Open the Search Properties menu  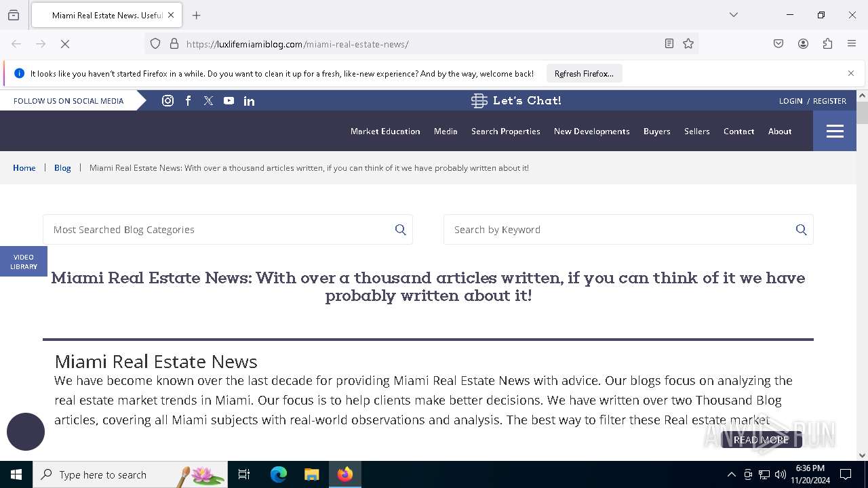click(506, 131)
